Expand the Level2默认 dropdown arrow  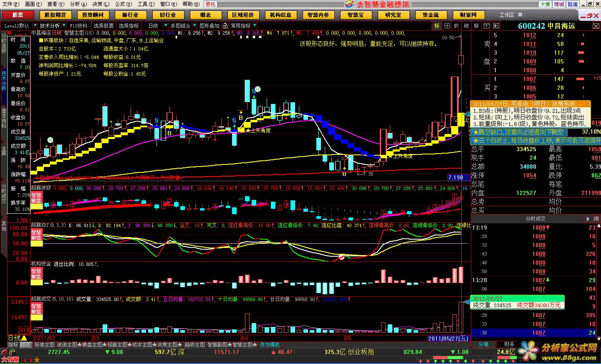(x=34, y=25)
